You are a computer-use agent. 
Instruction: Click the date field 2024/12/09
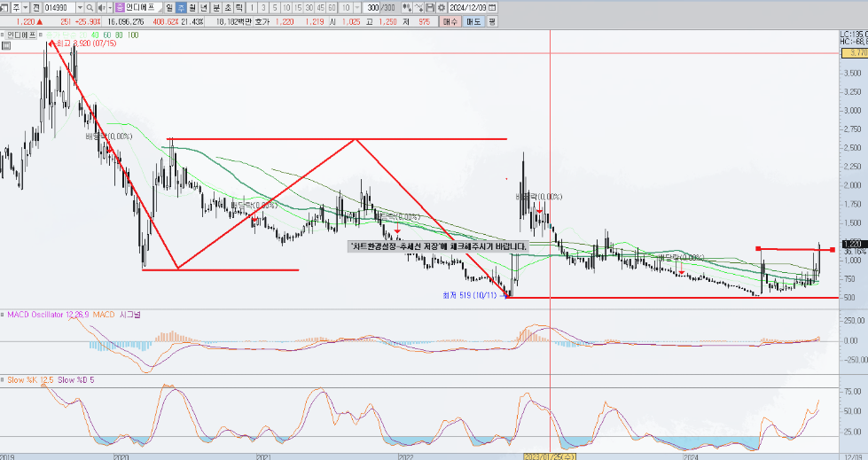click(x=467, y=8)
